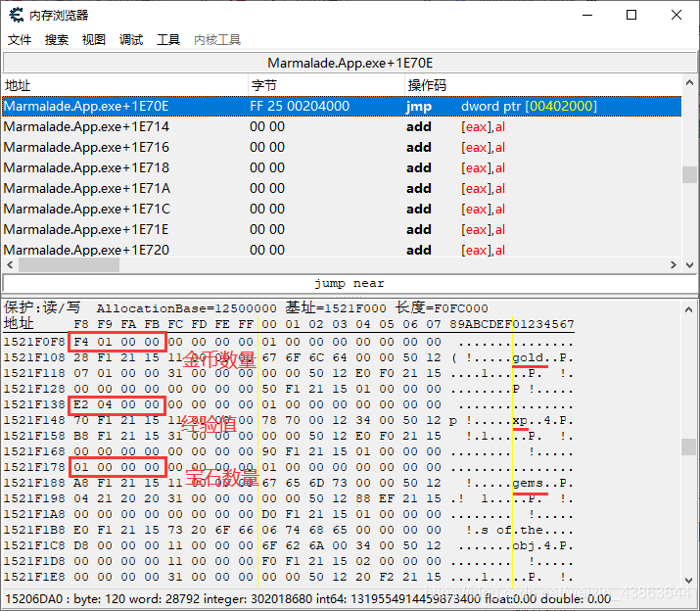Select the row Marmalade.App.exe+1E714
This screenshot has width=700, height=611.
click(x=342, y=127)
